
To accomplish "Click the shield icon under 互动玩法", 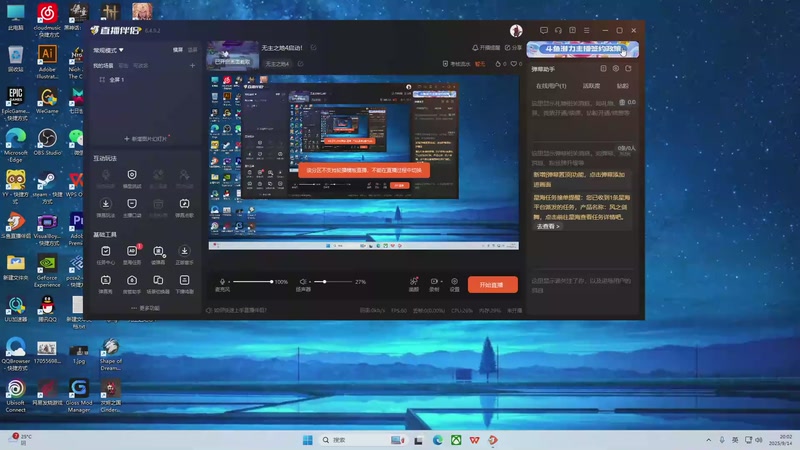I will (x=132, y=174).
